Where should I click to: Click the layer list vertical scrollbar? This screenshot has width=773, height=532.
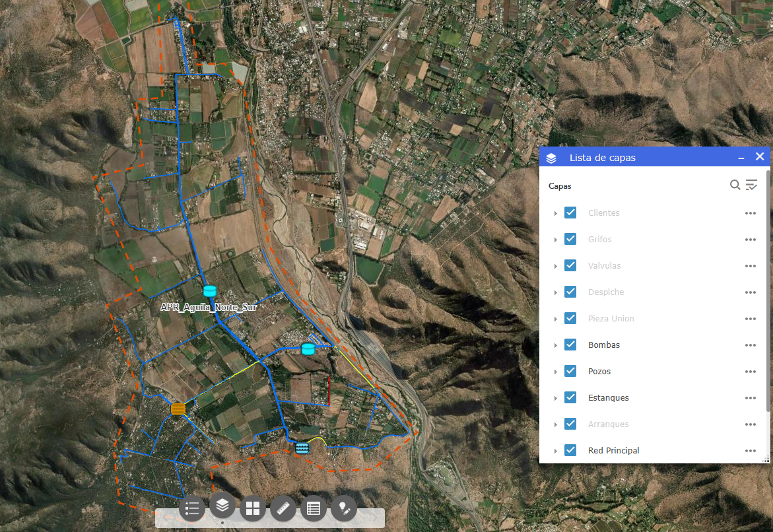point(768,291)
